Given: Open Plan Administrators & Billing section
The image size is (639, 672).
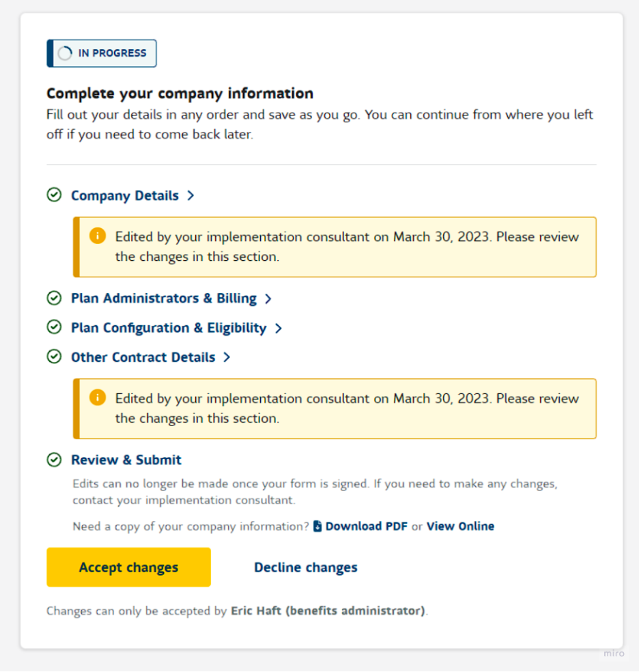Looking at the screenshot, I should 164,298.
